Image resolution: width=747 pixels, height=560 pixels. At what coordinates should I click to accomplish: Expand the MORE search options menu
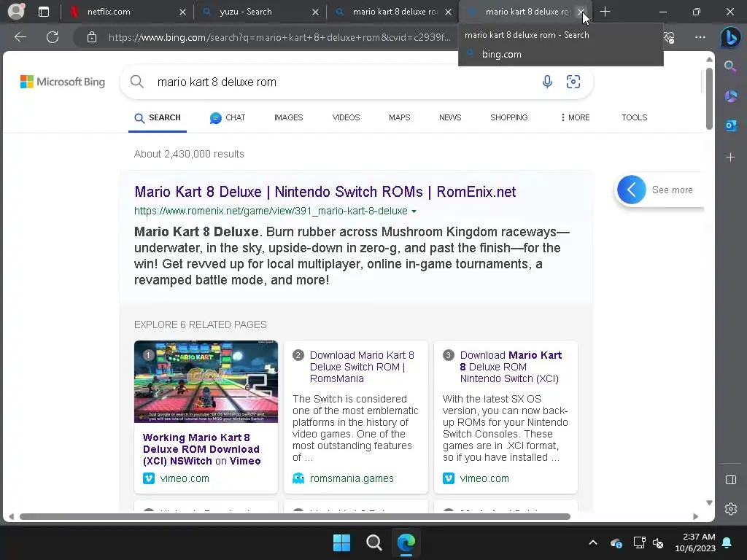click(575, 117)
